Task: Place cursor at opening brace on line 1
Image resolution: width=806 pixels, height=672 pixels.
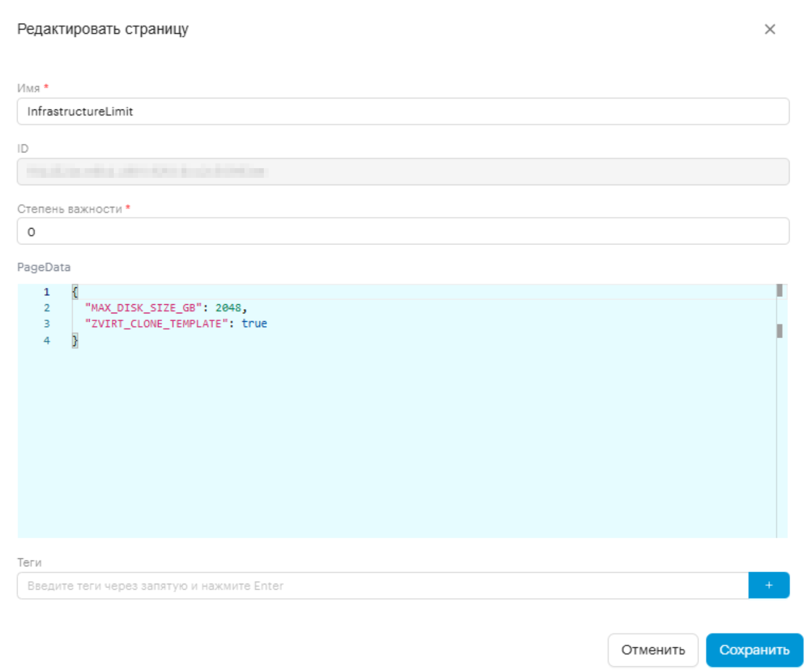Action: pos(75,292)
